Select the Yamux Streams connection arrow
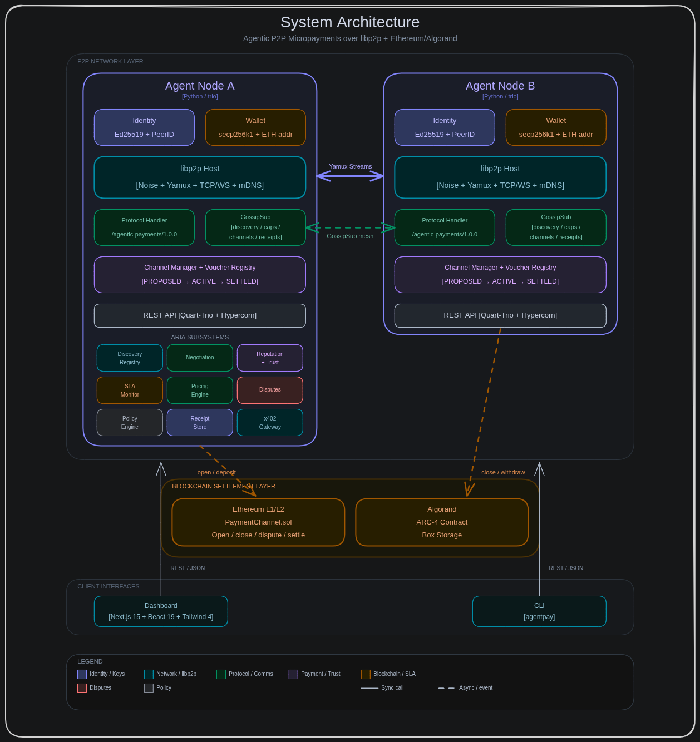This screenshot has height=742, width=700. (350, 175)
